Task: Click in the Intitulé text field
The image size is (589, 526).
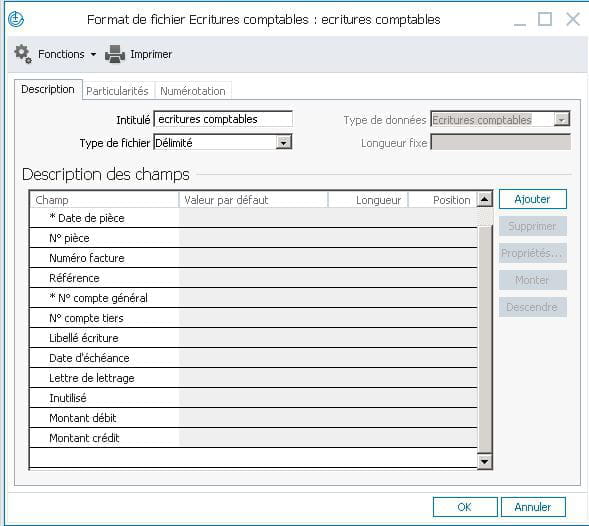Action: [x=223, y=119]
